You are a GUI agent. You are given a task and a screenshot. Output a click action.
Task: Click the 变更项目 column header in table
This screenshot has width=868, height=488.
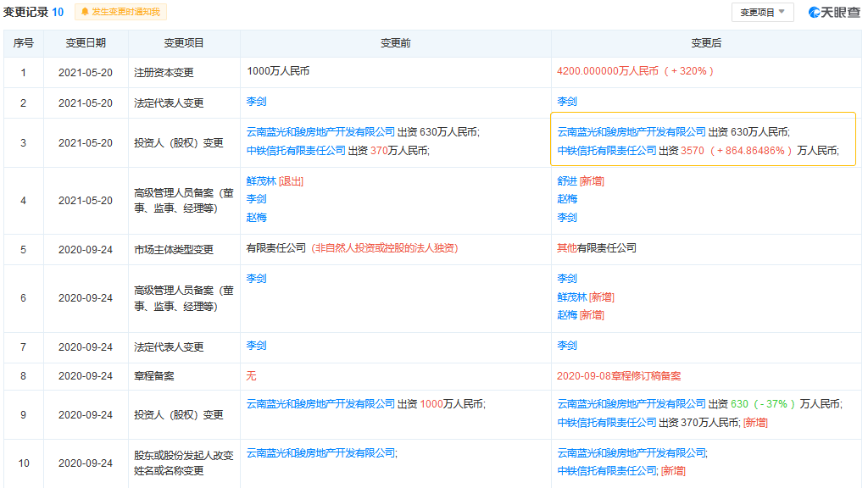pyautogui.click(x=184, y=43)
